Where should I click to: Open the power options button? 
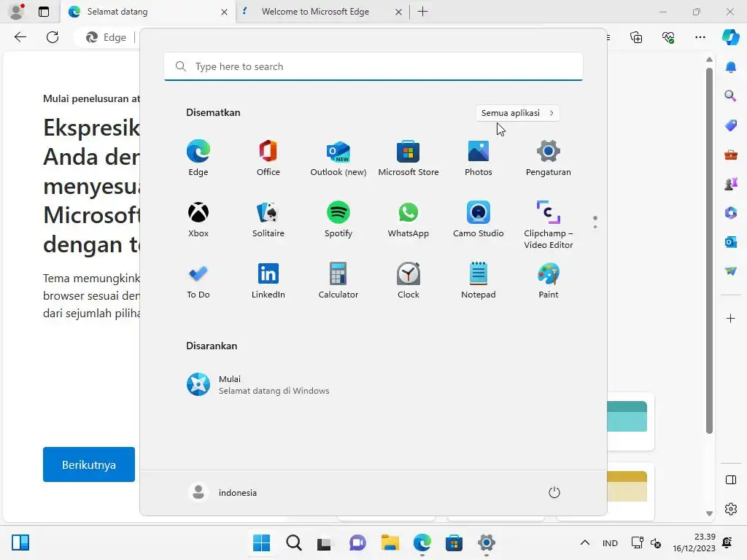(554, 492)
